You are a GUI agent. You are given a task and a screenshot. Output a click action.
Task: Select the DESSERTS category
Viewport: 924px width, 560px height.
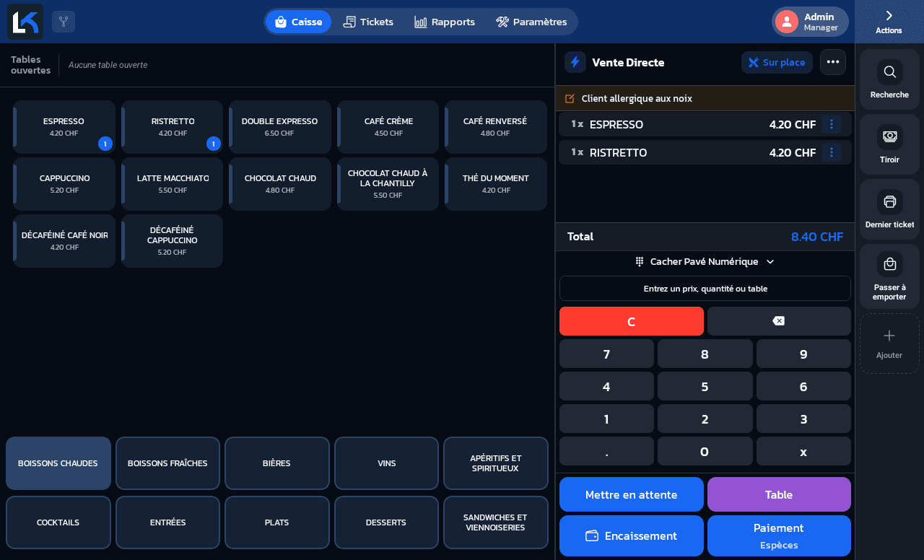pyautogui.click(x=387, y=522)
